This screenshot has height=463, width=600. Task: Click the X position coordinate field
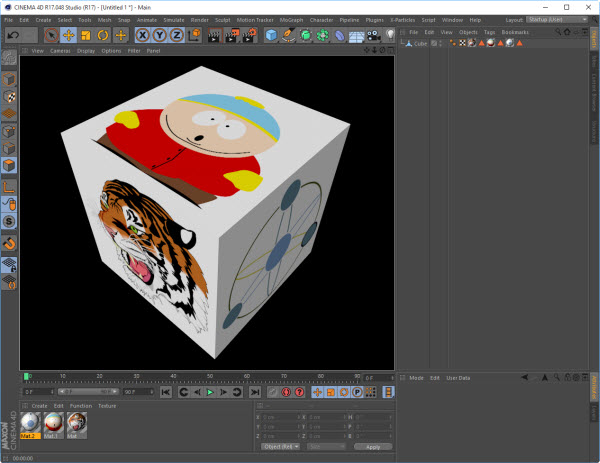pyautogui.click(x=281, y=417)
